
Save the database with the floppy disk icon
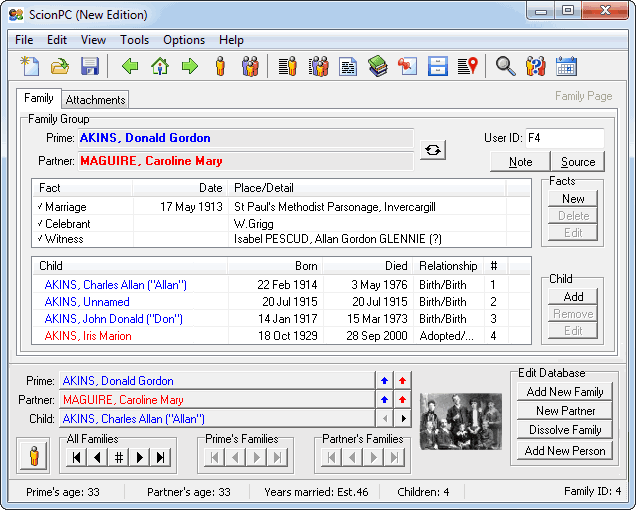pyautogui.click(x=90, y=66)
